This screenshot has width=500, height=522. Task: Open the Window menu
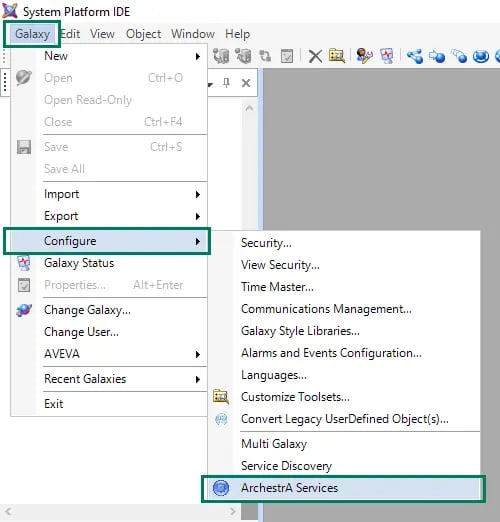pyautogui.click(x=193, y=34)
